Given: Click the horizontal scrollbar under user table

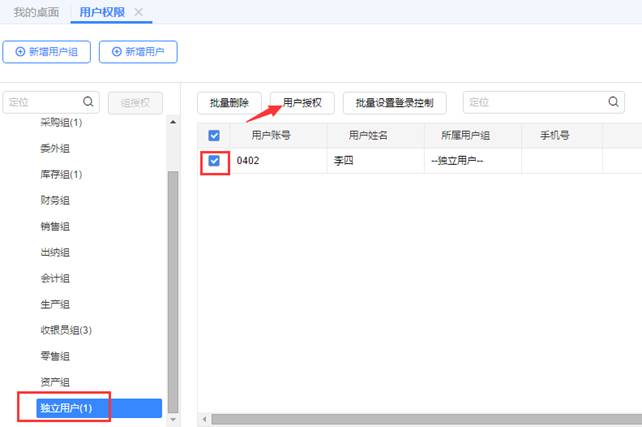Looking at the screenshot, I should click(x=420, y=419).
